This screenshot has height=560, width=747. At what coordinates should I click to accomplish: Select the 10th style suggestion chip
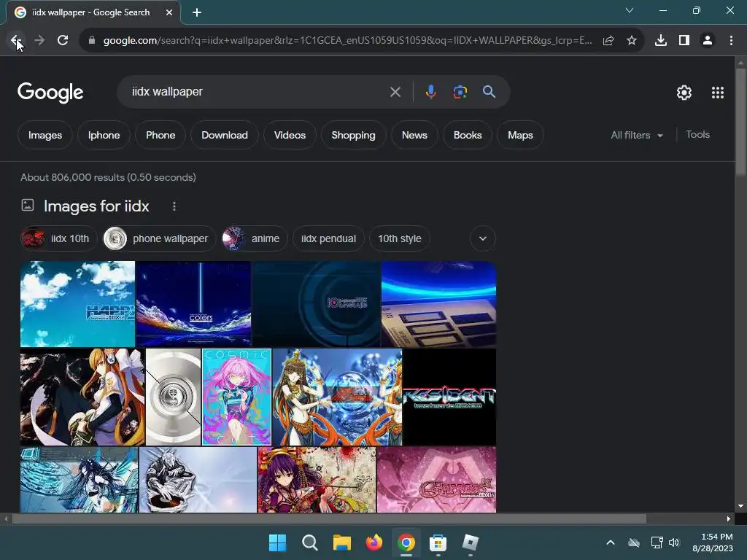click(400, 238)
